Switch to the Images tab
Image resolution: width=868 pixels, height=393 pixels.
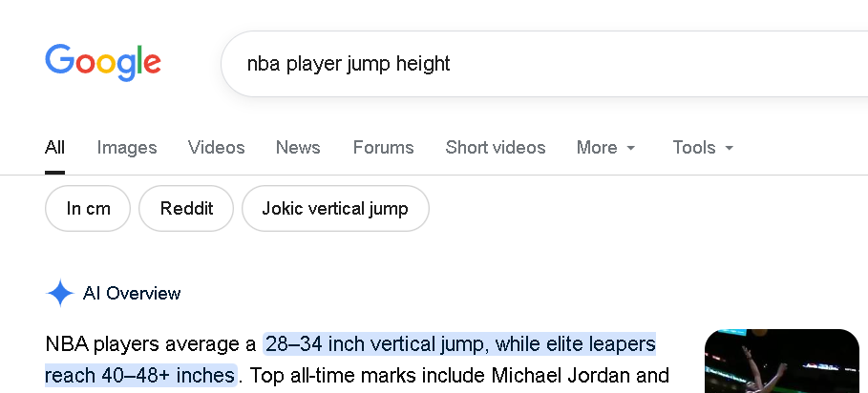tap(127, 148)
